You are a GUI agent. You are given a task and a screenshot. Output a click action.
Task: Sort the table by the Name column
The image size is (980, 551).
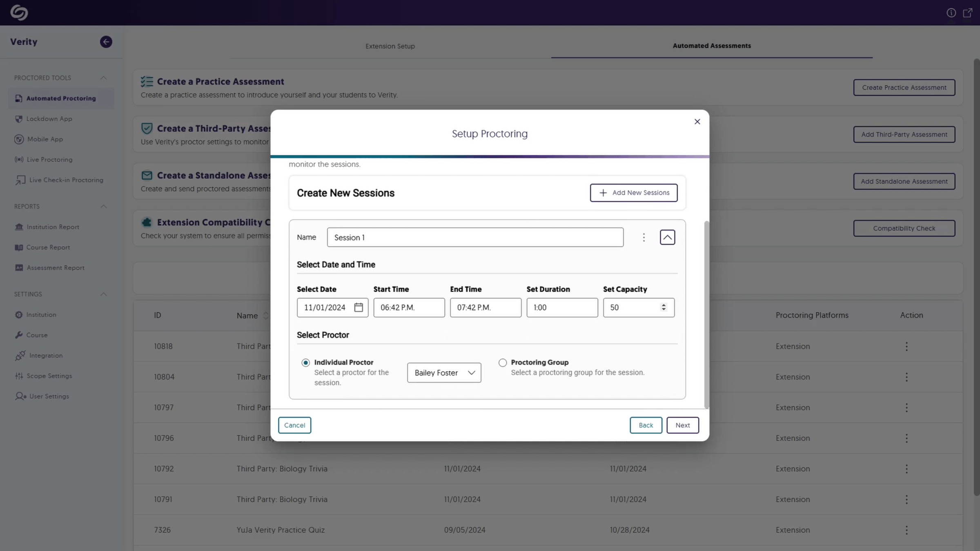point(266,315)
